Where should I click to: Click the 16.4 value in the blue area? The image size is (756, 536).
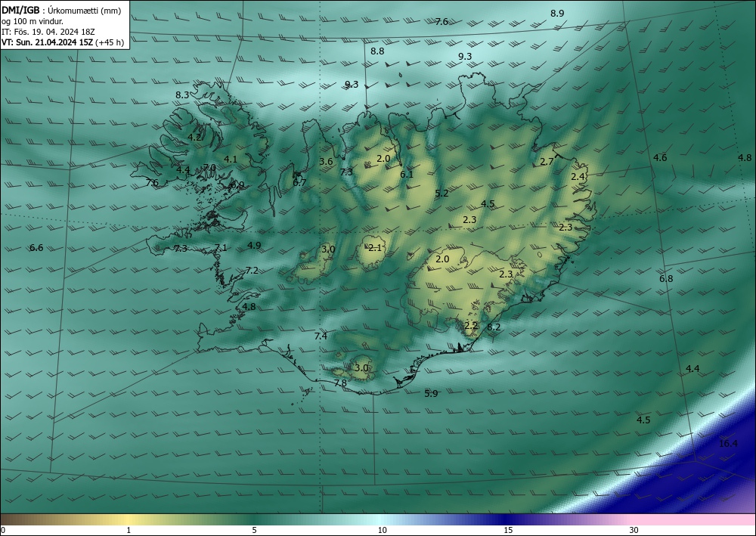[728, 444]
